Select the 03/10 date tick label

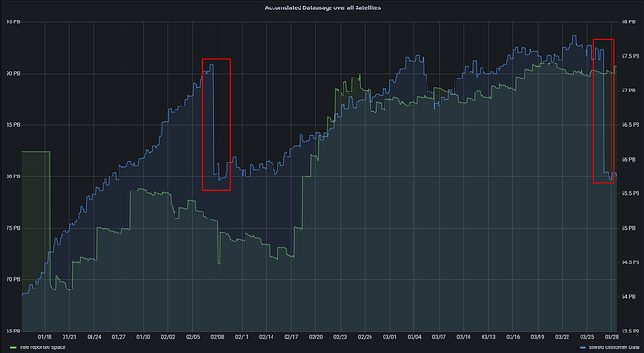click(x=464, y=337)
